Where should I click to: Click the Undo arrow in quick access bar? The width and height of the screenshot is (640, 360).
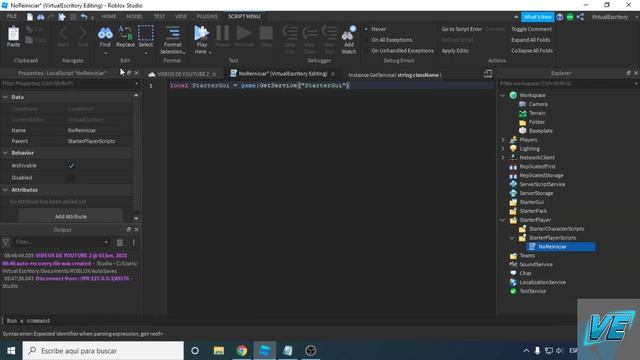[84, 17]
